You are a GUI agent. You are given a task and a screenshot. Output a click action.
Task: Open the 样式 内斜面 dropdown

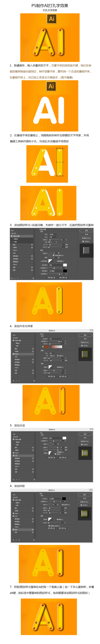click(x=53, y=234)
